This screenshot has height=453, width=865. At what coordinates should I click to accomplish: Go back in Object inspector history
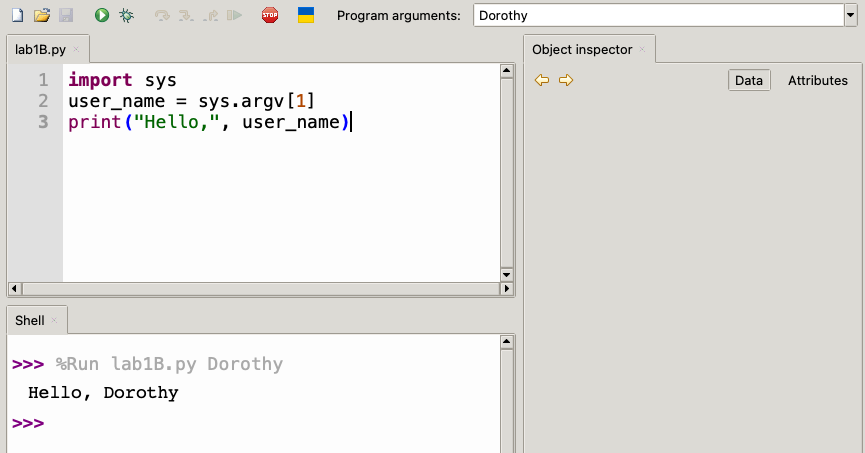(542, 80)
